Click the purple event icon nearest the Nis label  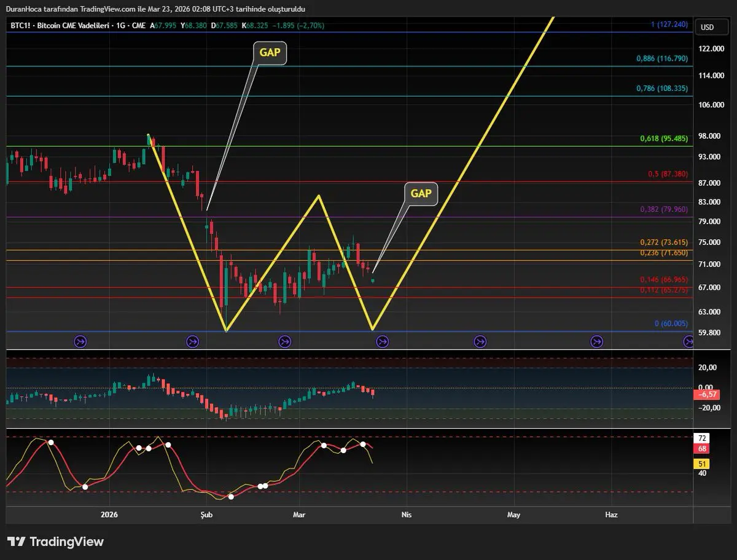[x=382, y=341]
